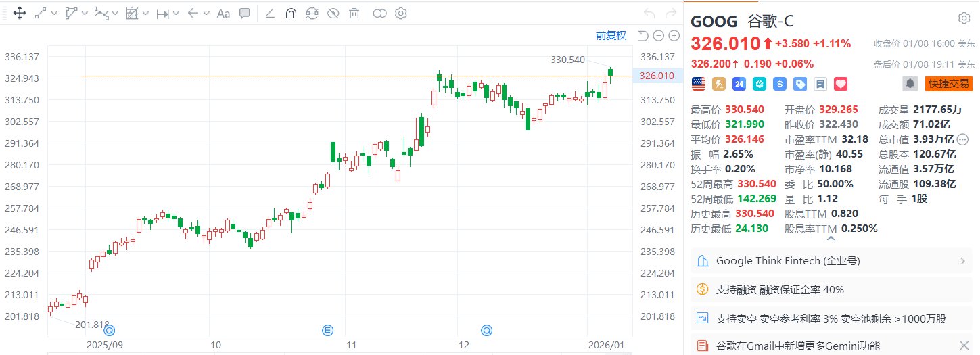Click the 快捷交易 quick trade button
Image resolution: width=980 pixels, height=355 pixels.
click(x=948, y=84)
